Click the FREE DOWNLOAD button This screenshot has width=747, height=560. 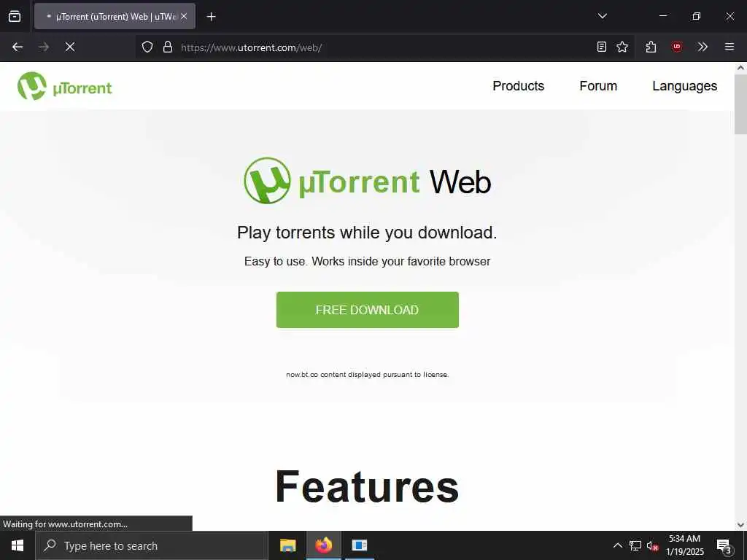pos(368,310)
